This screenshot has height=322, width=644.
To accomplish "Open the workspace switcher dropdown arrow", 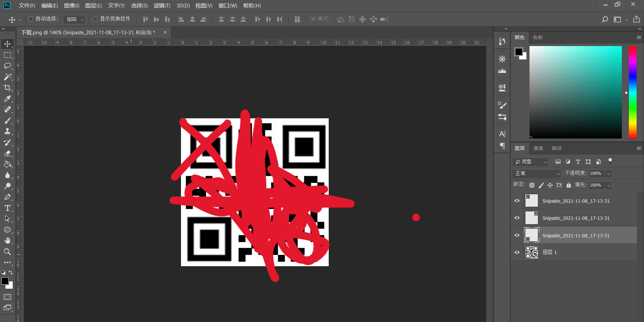I will point(627,20).
